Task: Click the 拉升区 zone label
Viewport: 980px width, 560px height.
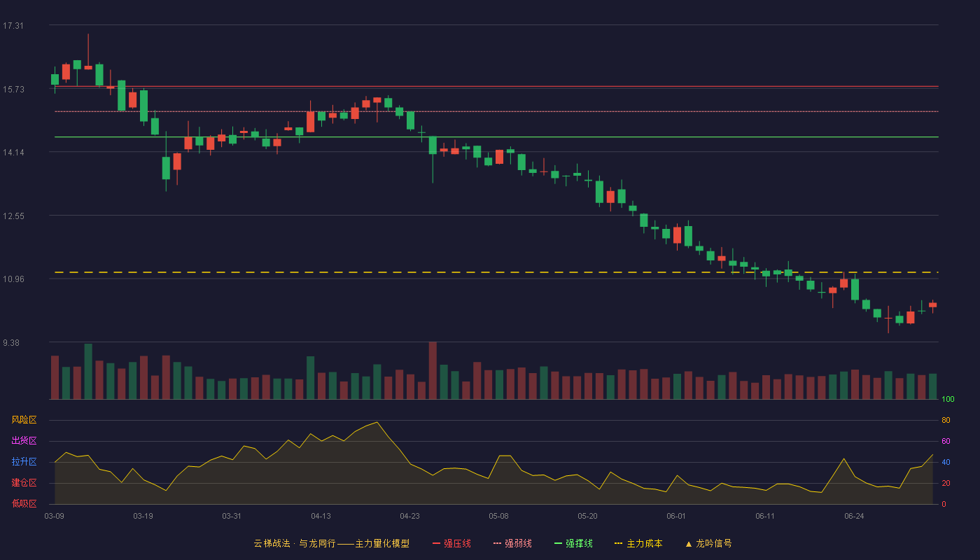Action: [x=24, y=462]
